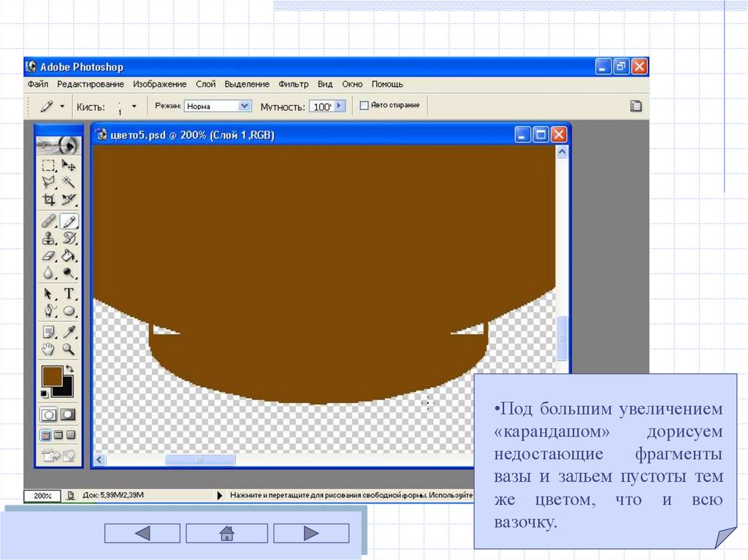Activate the Type (T) tool

(69, 294)
